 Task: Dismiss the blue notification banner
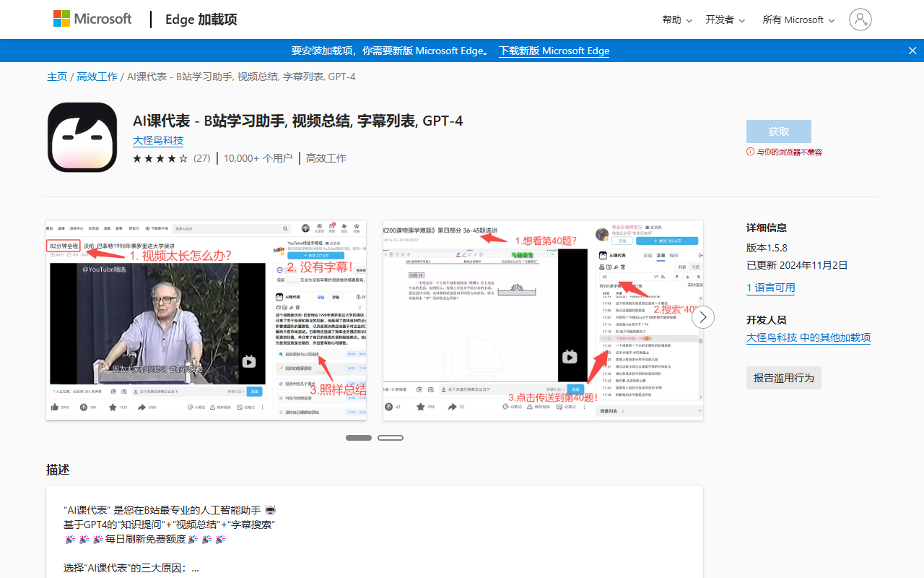pyautogui.click(x=912, y=51)
